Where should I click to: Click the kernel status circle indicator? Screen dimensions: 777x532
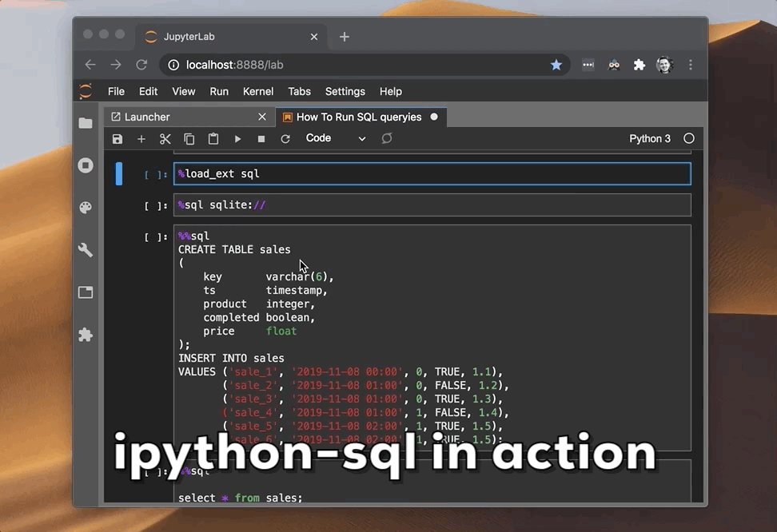(x=689, y=138)
